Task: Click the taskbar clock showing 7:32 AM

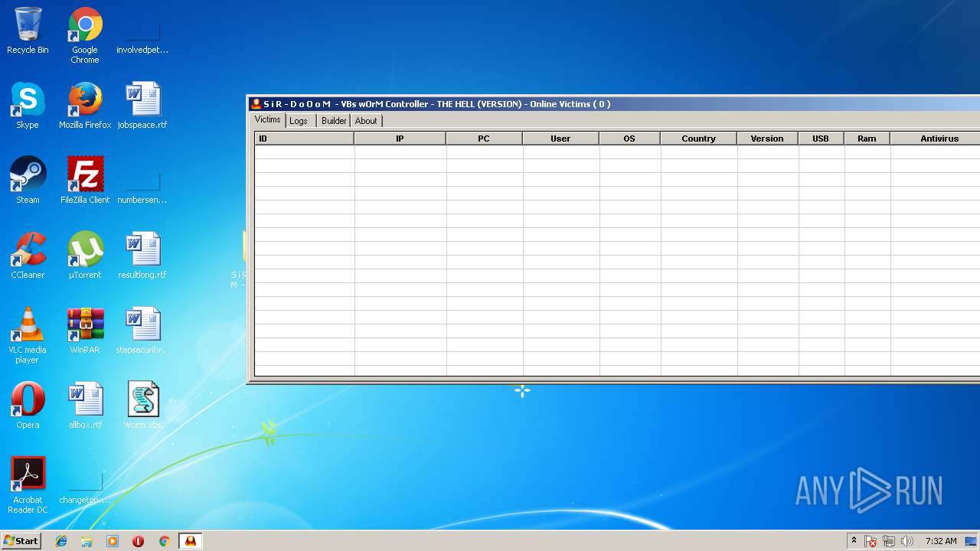Action: (x=941, y=541)
